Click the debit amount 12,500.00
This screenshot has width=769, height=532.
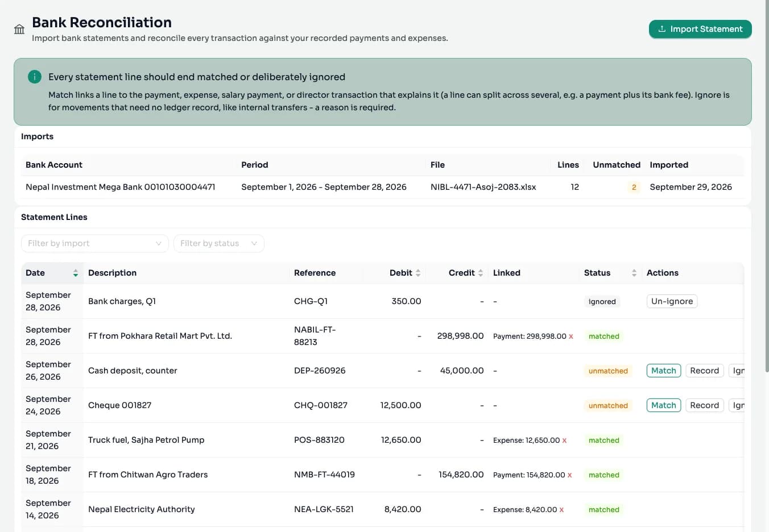point(401,405)
